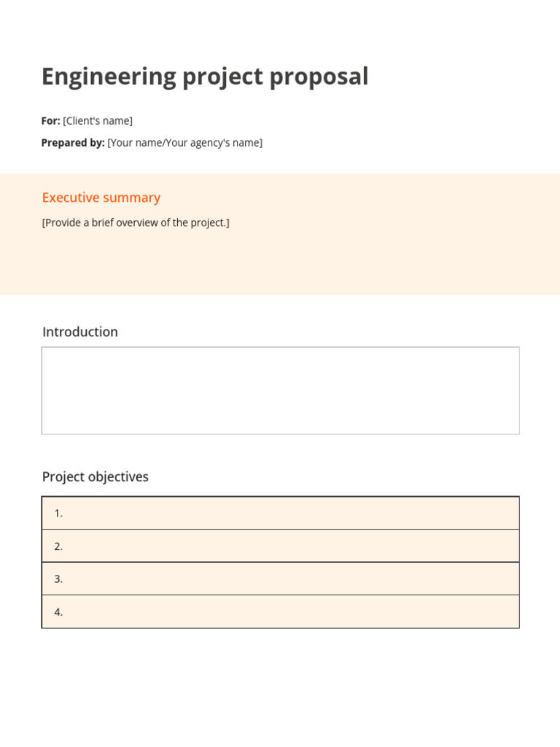
Task: Click the "3." number in objectives table
Action: pos(58,579)
